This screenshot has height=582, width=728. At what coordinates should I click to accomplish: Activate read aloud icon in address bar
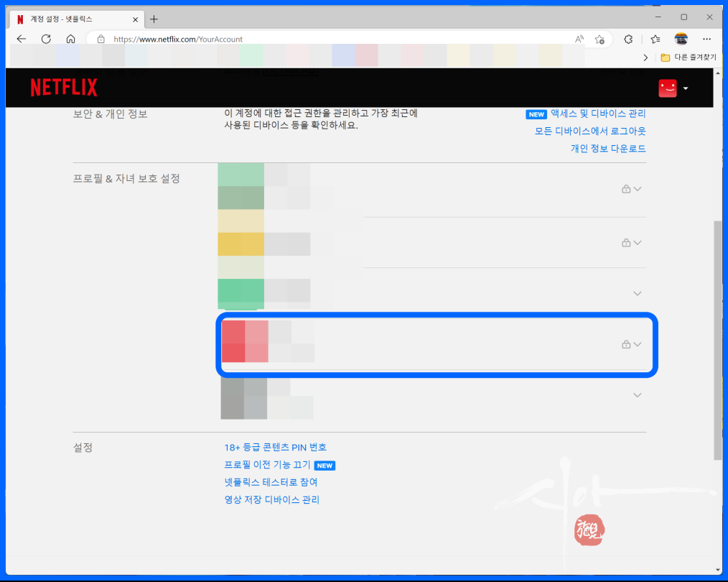point(579,40)
